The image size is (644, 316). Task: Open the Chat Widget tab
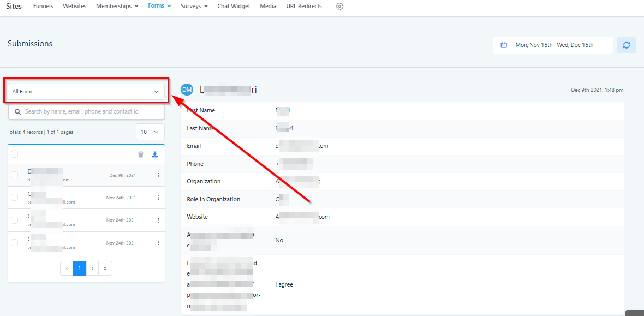point(234,7)
